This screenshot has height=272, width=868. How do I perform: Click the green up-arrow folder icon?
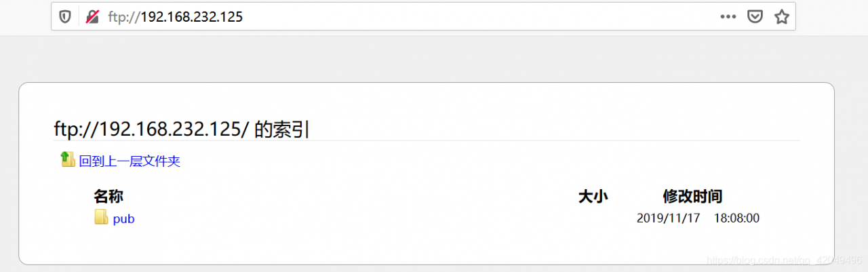[x=68, y=159]
